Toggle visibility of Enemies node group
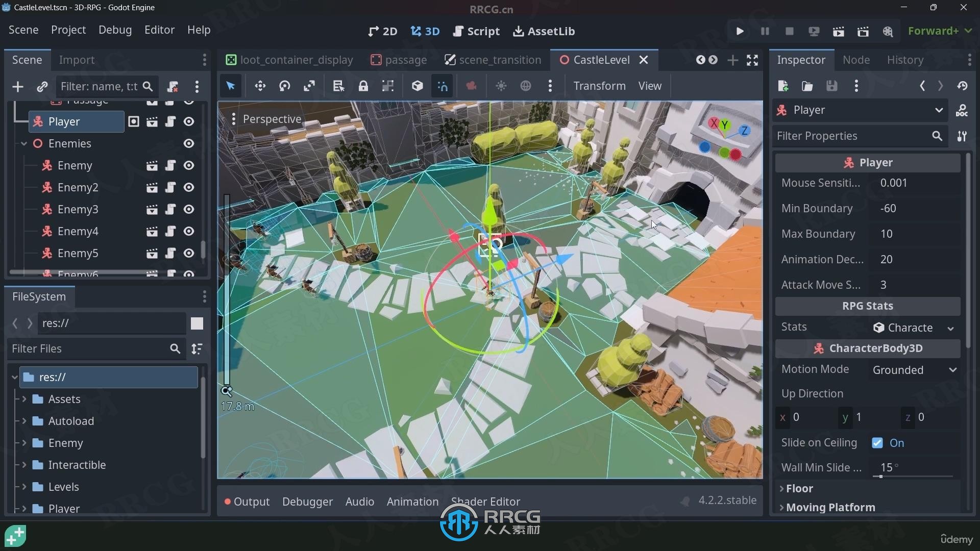 click(189, 143)
